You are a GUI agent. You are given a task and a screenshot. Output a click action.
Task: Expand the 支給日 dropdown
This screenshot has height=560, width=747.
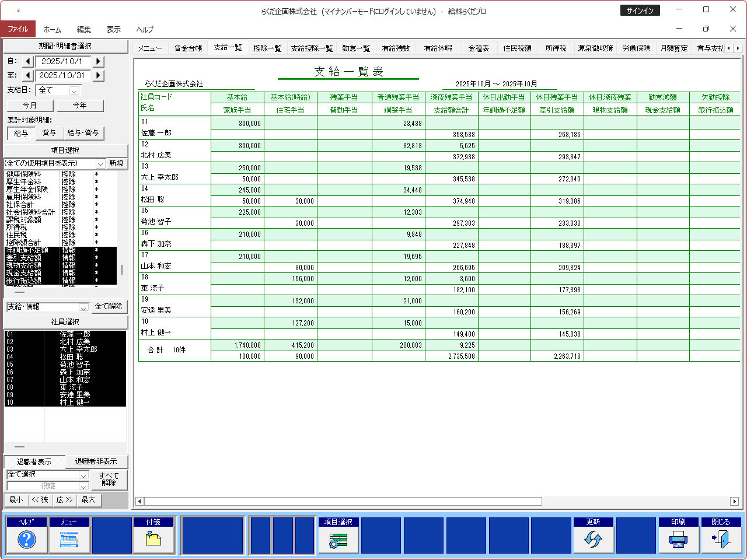(74, 90)
